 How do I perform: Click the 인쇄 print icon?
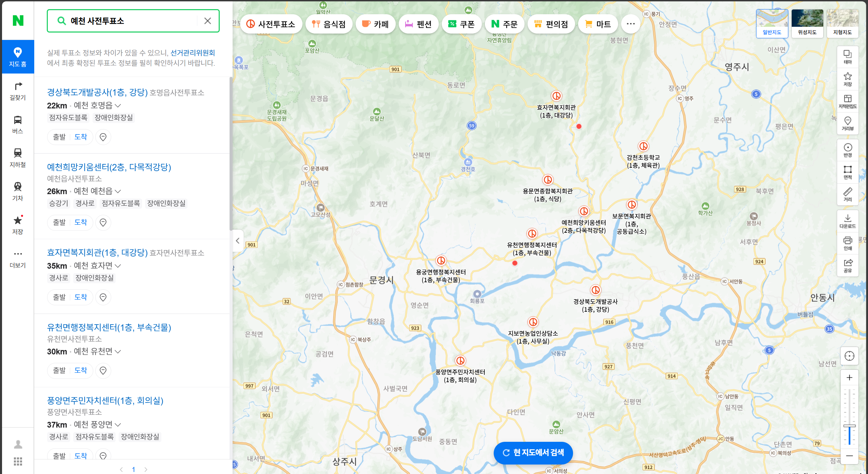[847, 243]
